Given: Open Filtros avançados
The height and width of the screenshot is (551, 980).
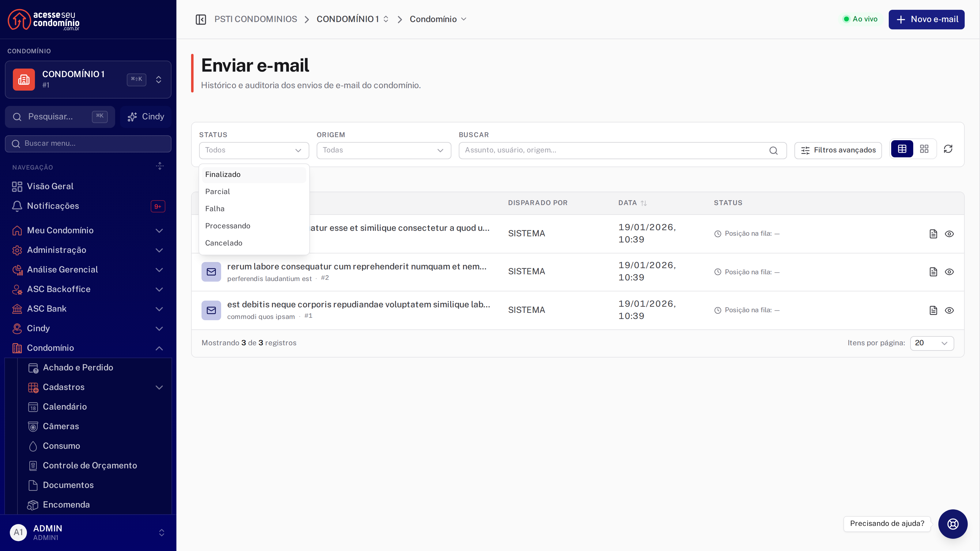Looking at the screenshot, I should pyautogui.click(x=838, y=151).
